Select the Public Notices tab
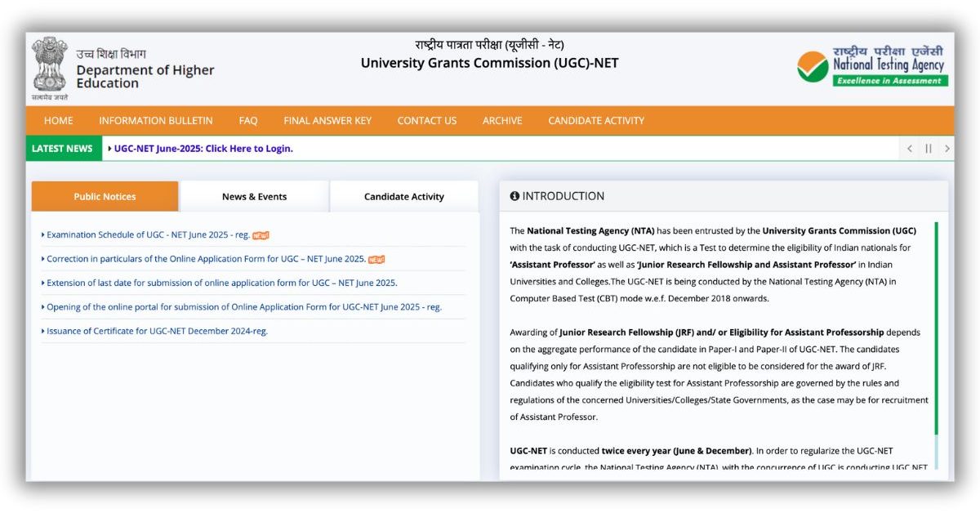 [x=105, y=196]
